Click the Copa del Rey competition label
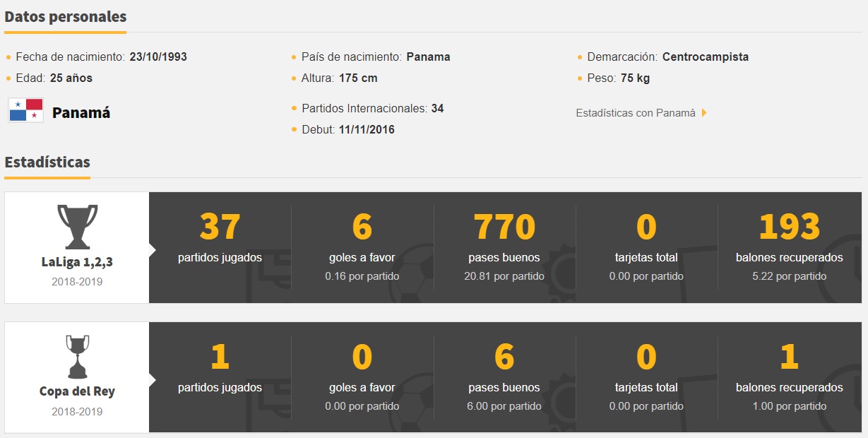 [77, 391]
